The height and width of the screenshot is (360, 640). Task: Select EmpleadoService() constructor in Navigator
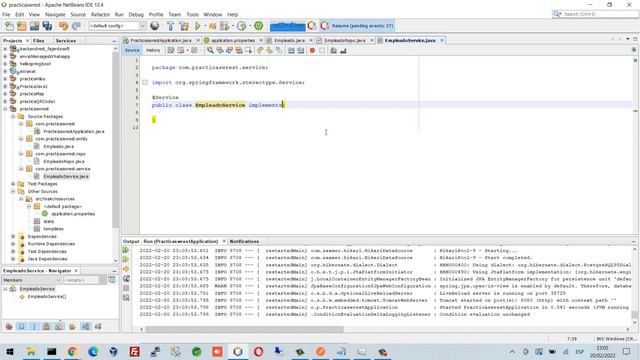(47, 297)
